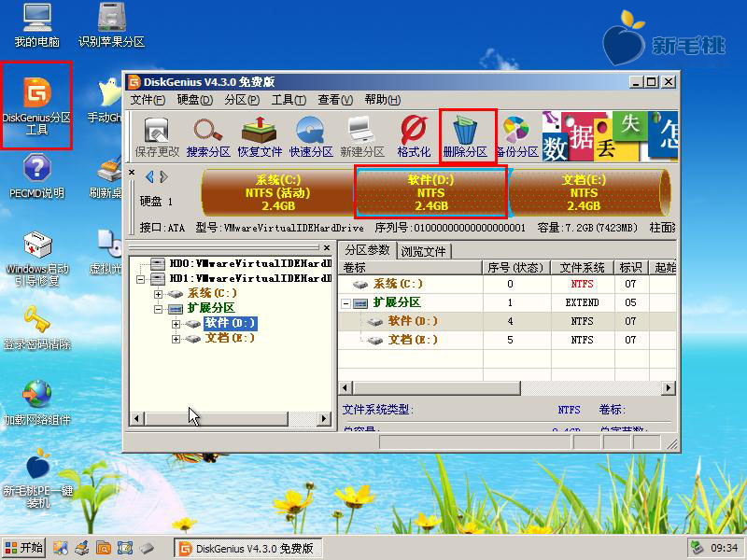Click the partition table horizontal scrollbar thumb
This screenshot has height=560, width=747.
(437, 387)
